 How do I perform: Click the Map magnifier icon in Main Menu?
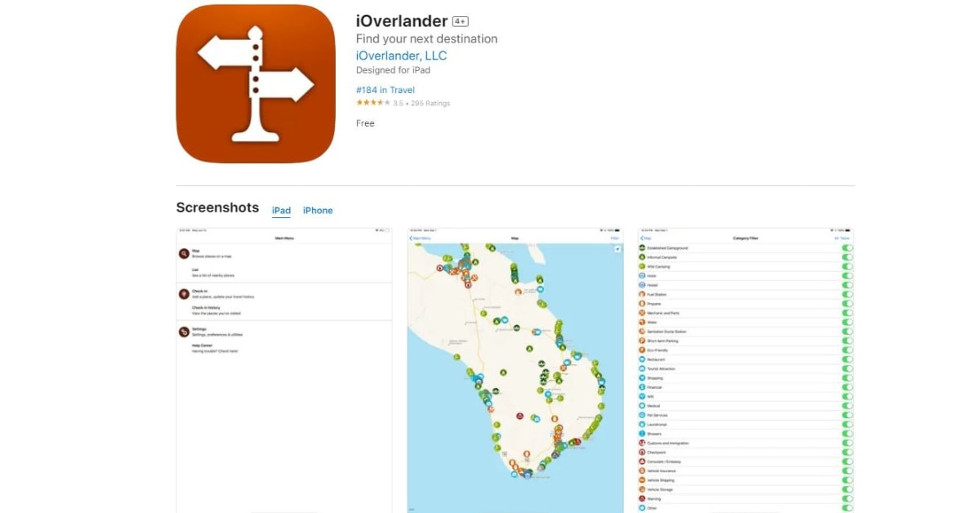[184, 253]
